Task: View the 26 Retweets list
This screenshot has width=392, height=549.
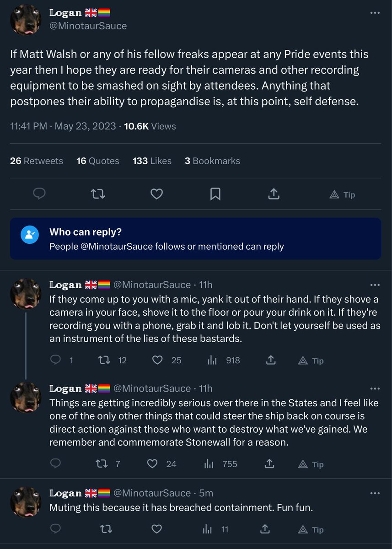Action: 37,161
